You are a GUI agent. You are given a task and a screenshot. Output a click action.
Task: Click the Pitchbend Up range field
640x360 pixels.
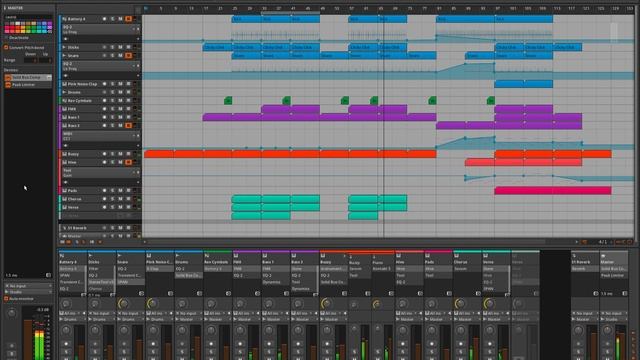[x=45, y=60]
